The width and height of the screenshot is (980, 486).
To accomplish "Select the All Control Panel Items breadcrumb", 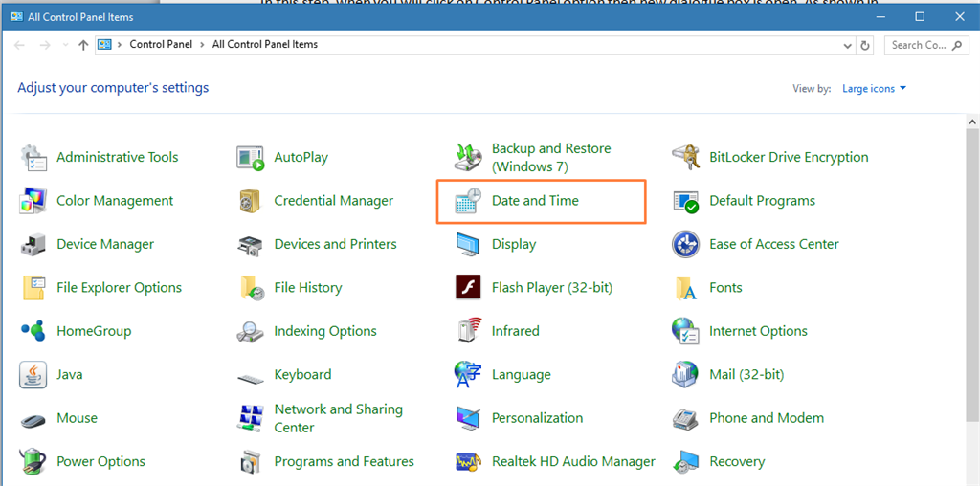I will coord(265,45).
